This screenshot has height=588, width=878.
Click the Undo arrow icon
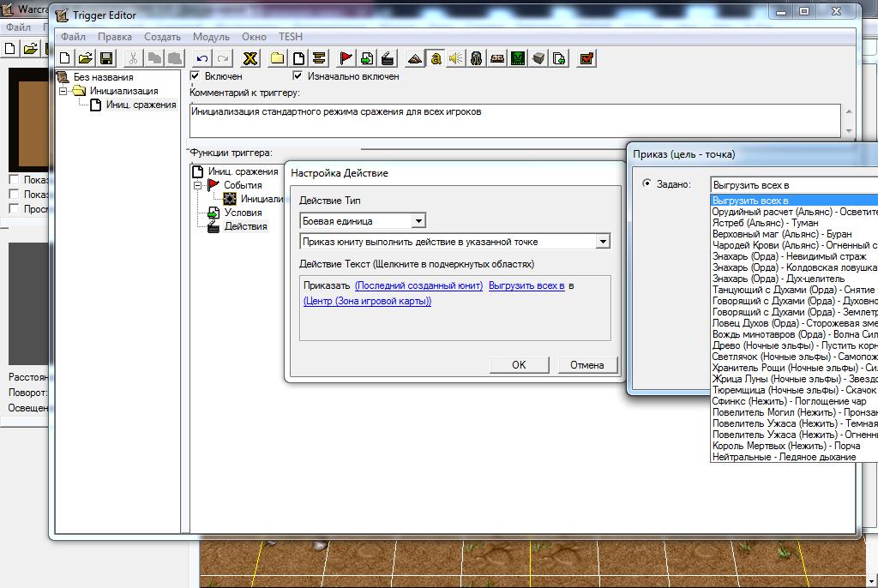202,58
